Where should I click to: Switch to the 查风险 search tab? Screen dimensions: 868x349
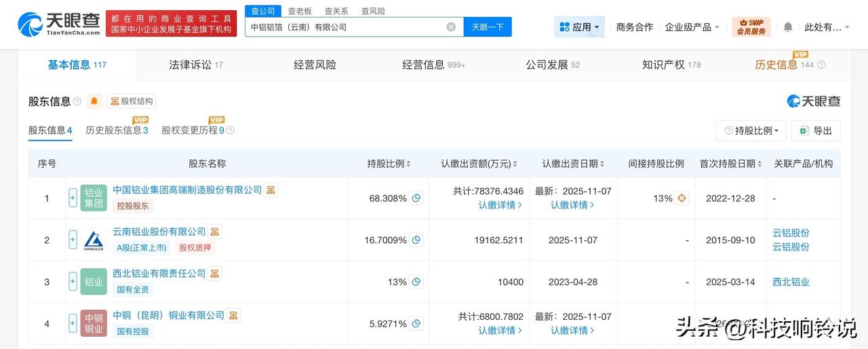373,11
